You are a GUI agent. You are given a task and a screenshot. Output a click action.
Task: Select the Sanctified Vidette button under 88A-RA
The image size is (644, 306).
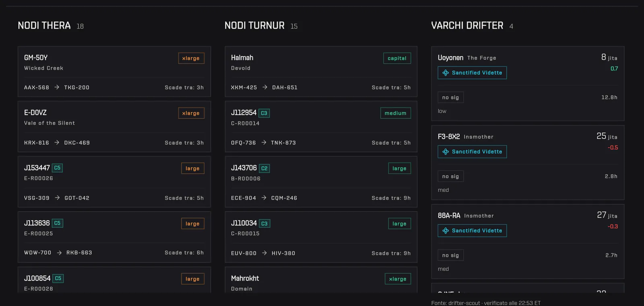(x=472, y=231)
